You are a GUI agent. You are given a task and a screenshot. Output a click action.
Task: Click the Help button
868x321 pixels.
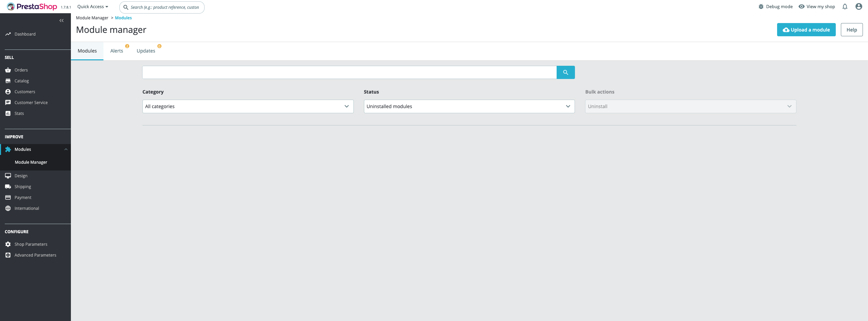pos(852,30)
